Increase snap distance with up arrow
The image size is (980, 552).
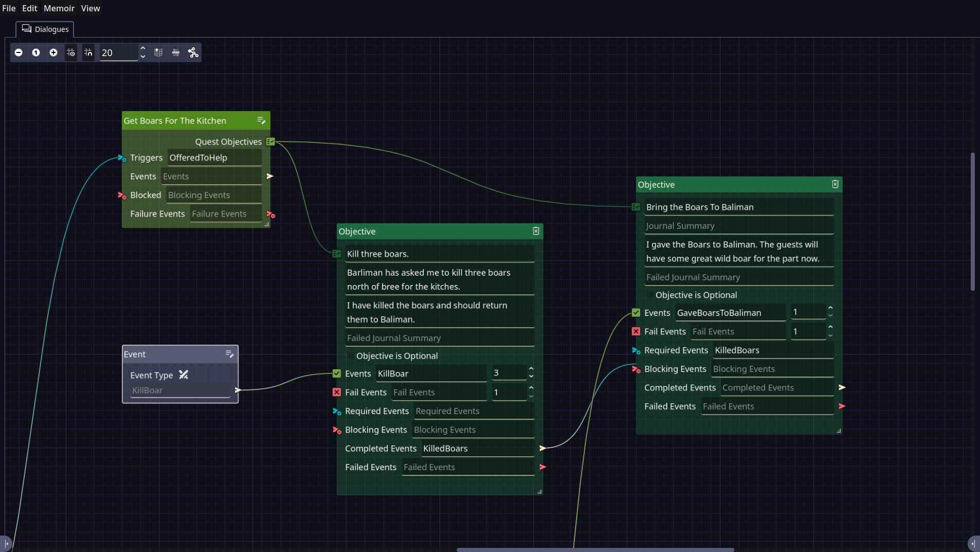(x=142, y=48)
